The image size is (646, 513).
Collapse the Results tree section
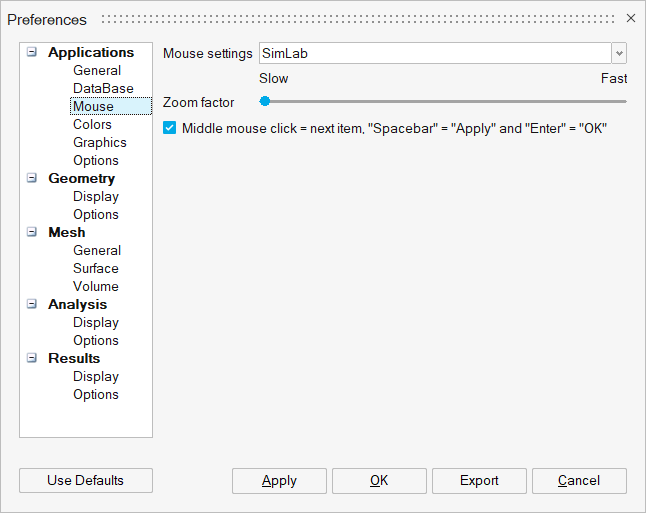pos(32,359)
